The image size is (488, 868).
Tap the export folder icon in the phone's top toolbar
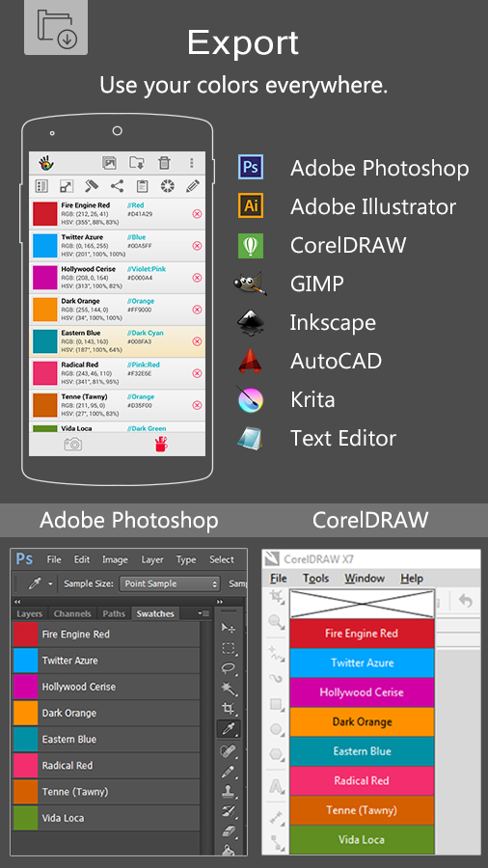click(137, 163)
